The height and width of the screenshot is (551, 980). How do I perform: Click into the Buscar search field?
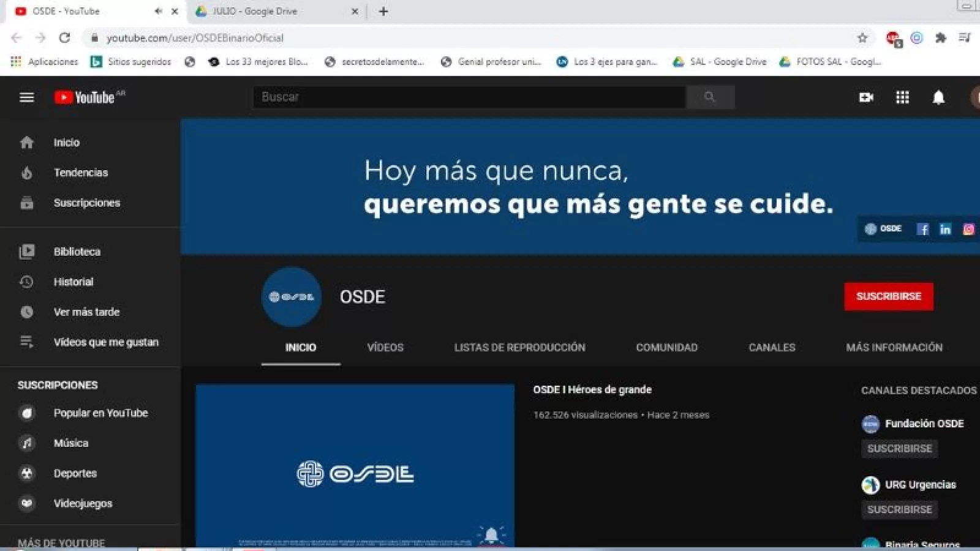pyautogui.click(x=469, y=97)
